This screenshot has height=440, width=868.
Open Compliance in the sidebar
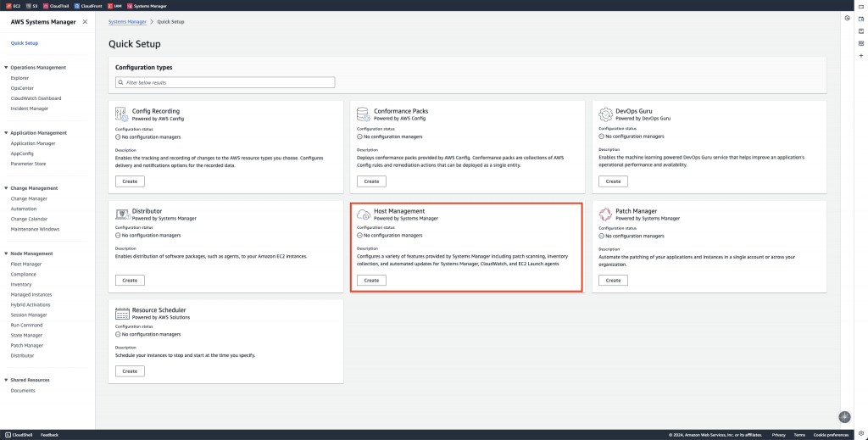pos(23,275)
